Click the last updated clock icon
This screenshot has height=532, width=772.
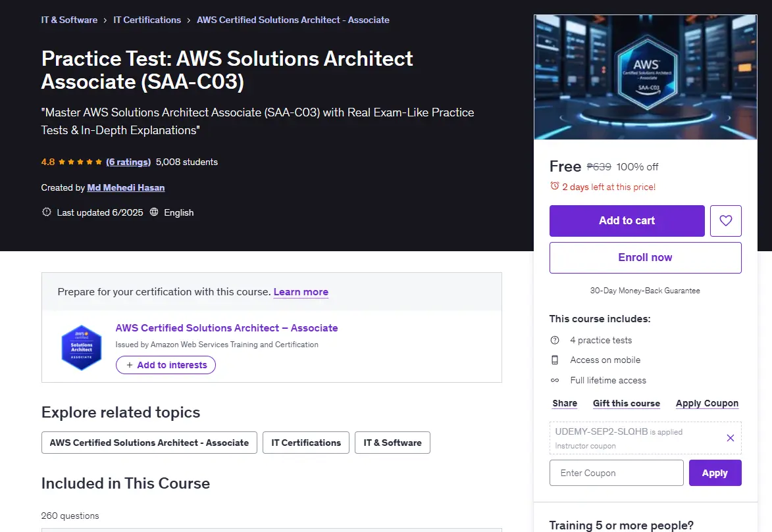click(47, 212)
